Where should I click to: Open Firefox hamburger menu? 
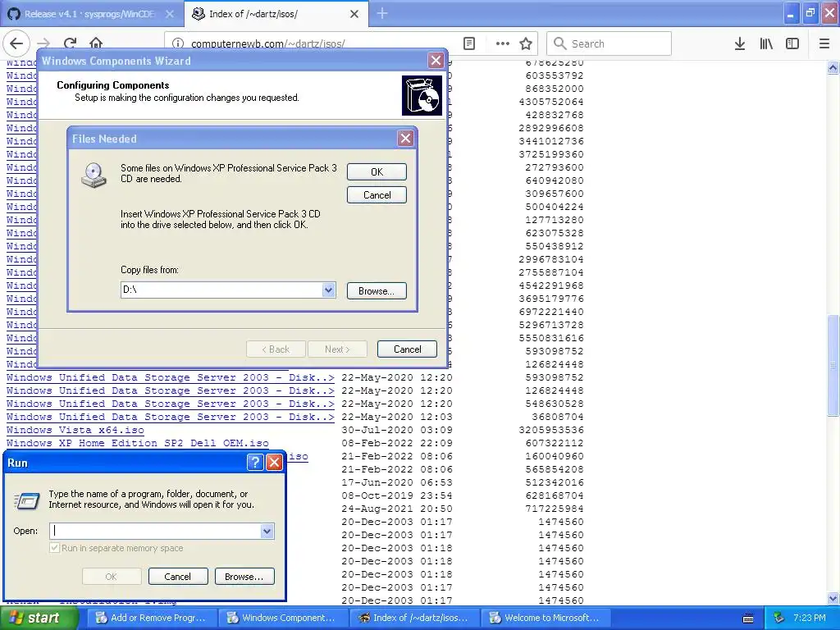(824, 43)
